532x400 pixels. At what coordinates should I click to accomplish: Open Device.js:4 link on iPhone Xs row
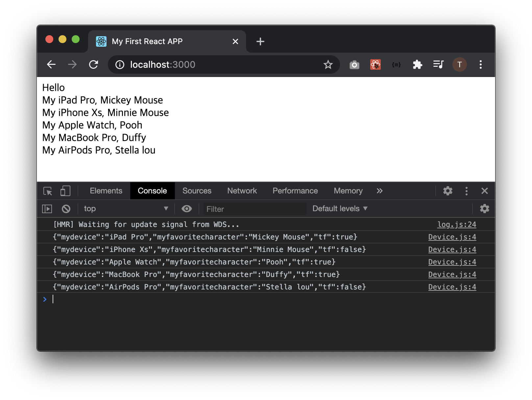pyautogui.click(x=452, y=249)
